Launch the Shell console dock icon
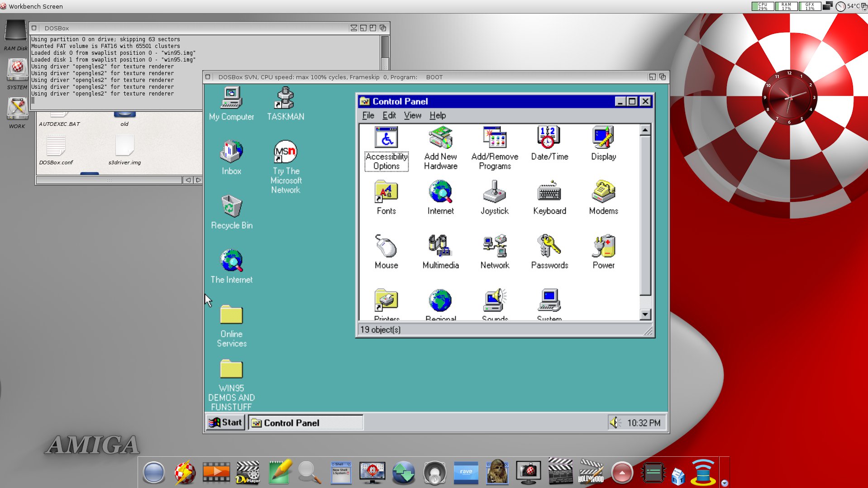The image size is (868, 488). 340,472
